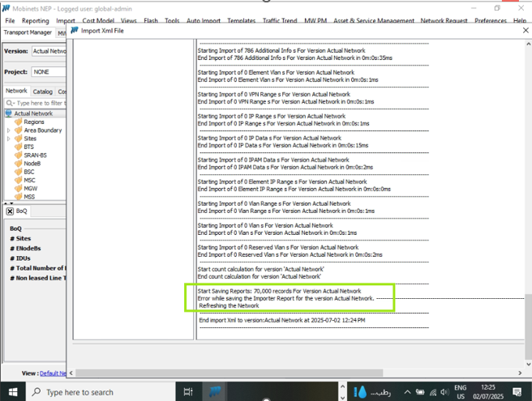The width and height of the screenshot is (532, 401).
Task: Switch to the Catalog tab
Action: coord(42,92)
